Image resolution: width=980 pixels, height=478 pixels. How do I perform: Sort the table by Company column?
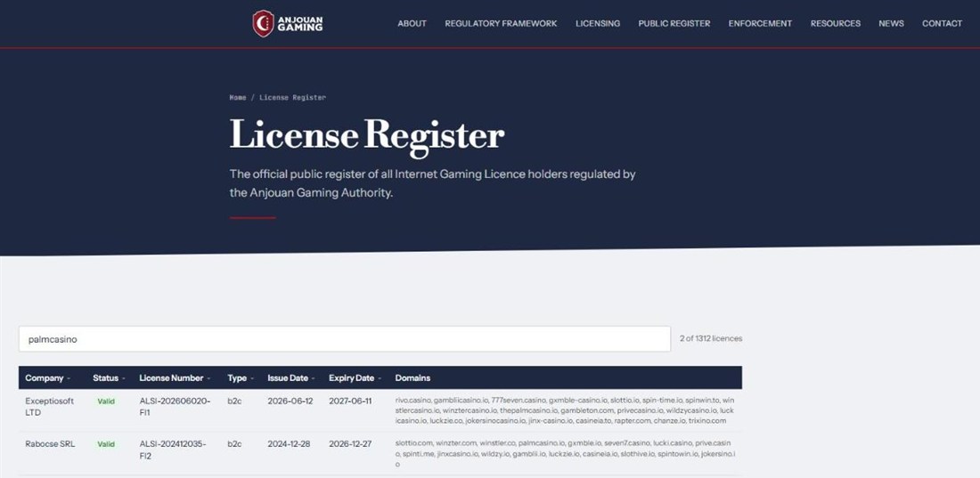[x=47, y=378]
